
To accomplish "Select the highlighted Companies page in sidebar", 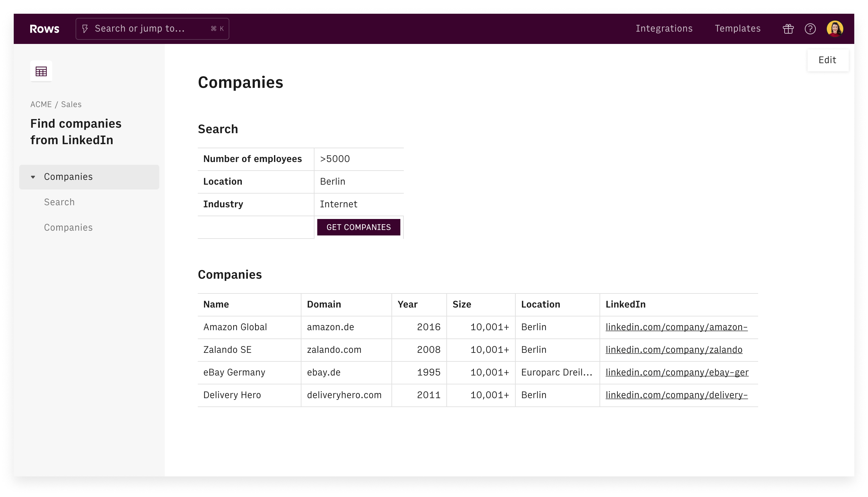I will (89, 177).
